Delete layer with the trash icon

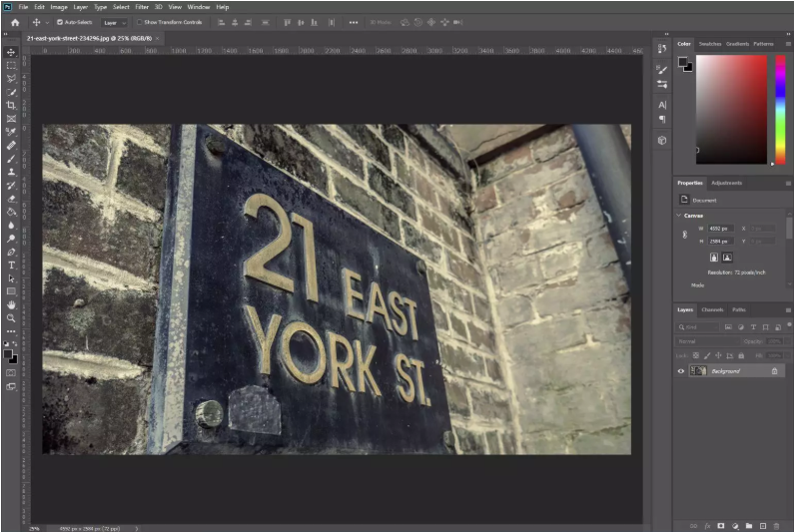[776, 526]
